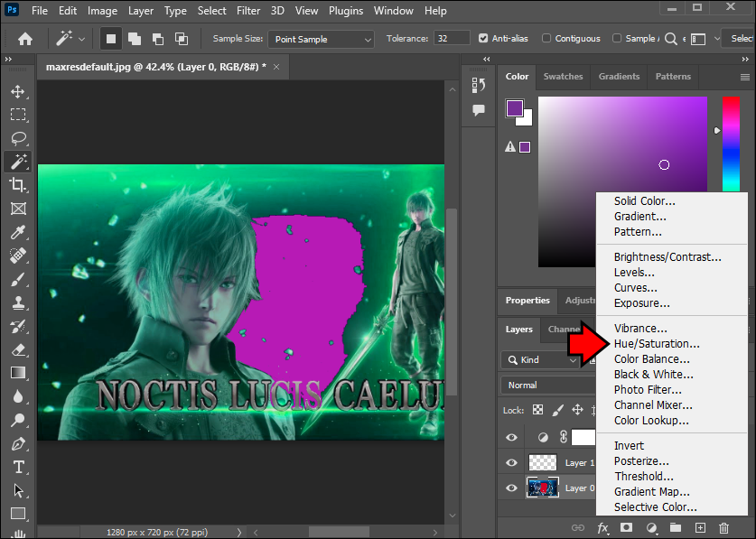The height and width of the screenshot is (539, 756).
Task: Click the purple foreground color swatch
Action: pyautogui.click(x=514, y=107)
